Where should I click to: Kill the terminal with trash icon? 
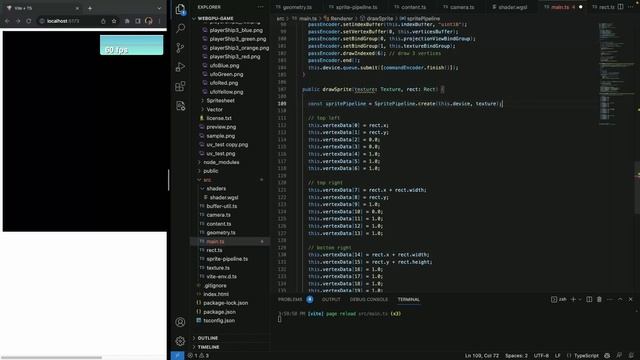599,299
